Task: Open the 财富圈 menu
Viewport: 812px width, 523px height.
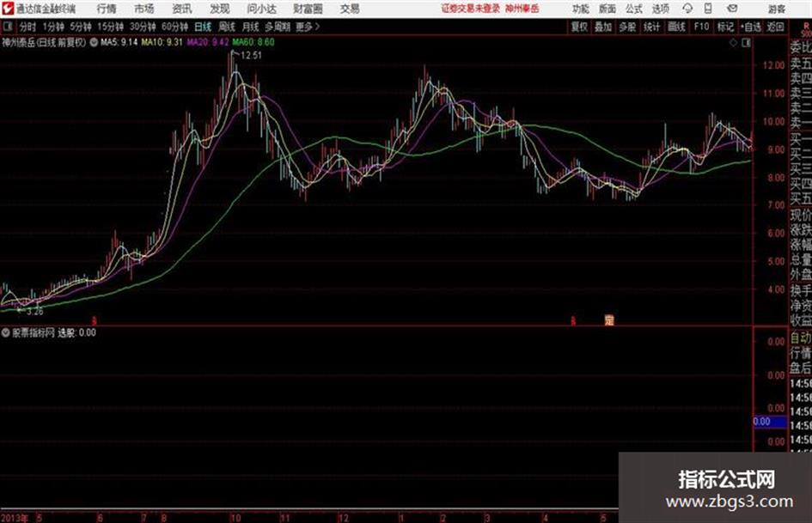Action: click(x=308, y=9)
